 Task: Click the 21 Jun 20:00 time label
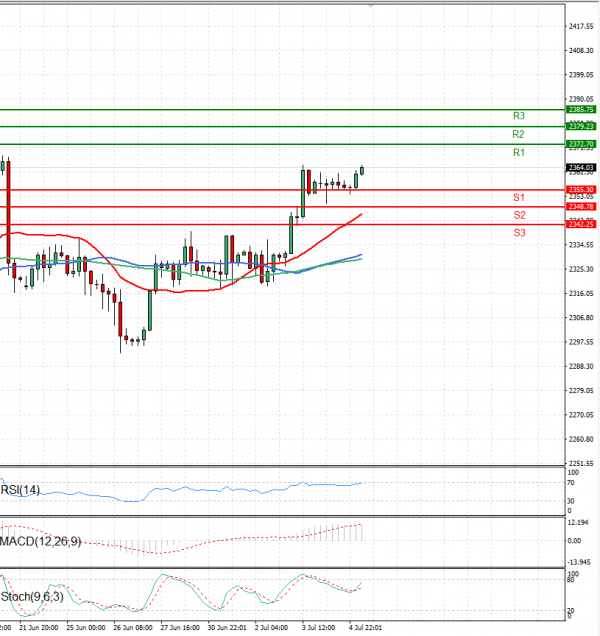click(39, 627)
